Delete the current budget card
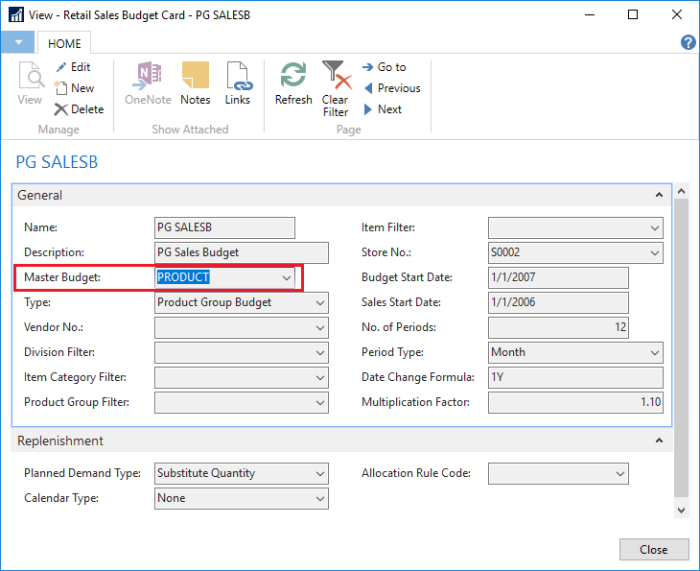Viewport: 700px width, 571px height. point(79,109)
